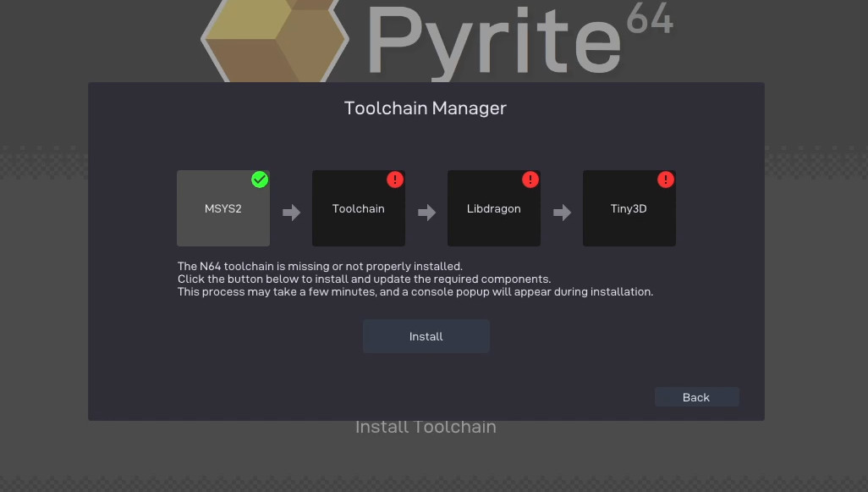This screenshot has height=492, width=868.
Task: Click the arrow between Toolchain and Libdragon
Action: coord(426,213)
